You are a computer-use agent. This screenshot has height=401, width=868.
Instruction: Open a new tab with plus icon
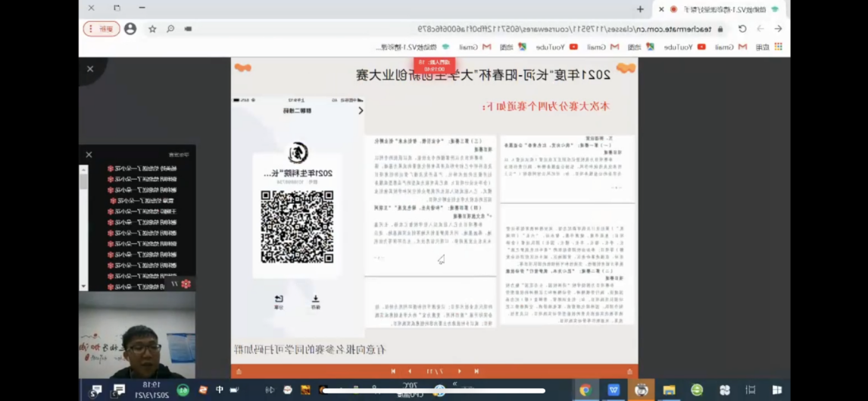coord(640,9)
